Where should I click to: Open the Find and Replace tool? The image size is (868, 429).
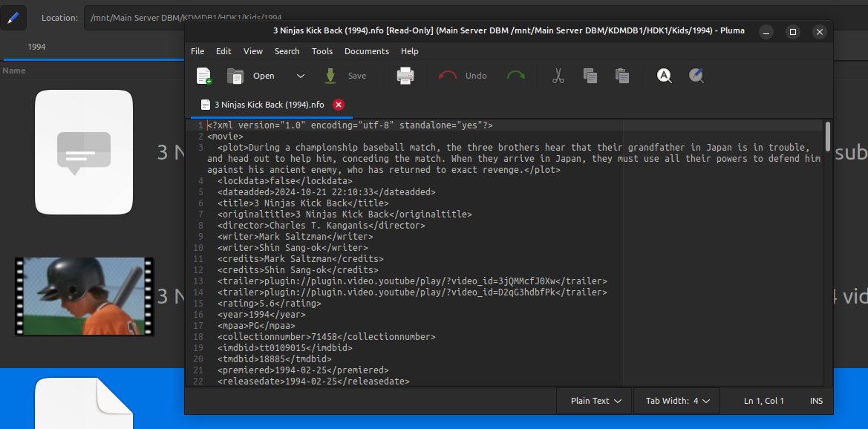(696, 76)
